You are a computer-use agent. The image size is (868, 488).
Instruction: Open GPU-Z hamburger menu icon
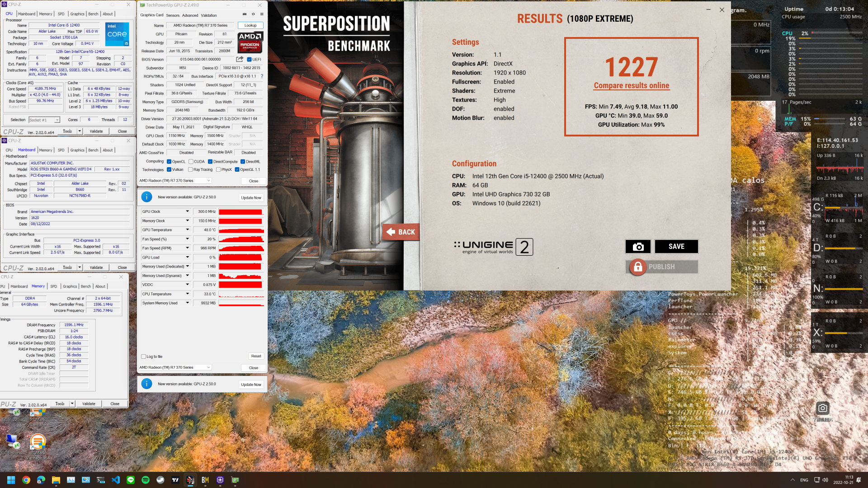click(x=261, y=14)
